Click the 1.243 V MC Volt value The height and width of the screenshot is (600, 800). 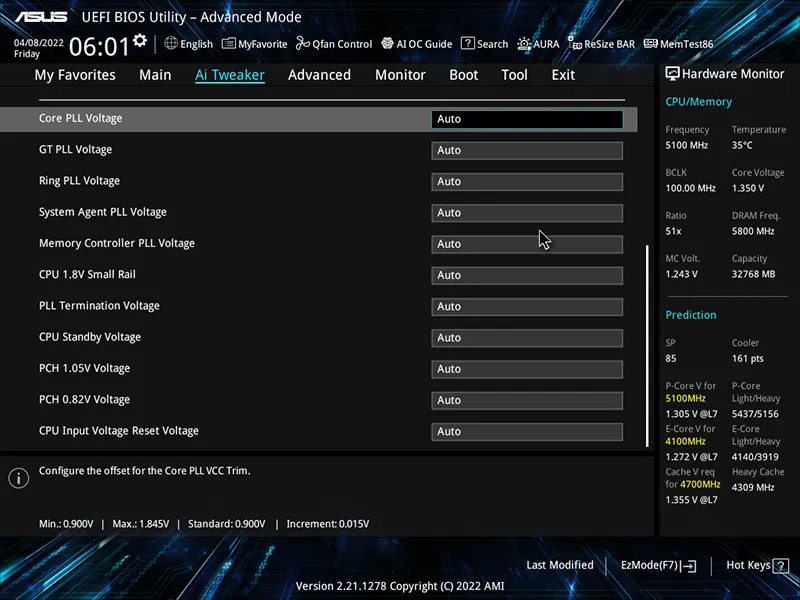click(682, 274)
